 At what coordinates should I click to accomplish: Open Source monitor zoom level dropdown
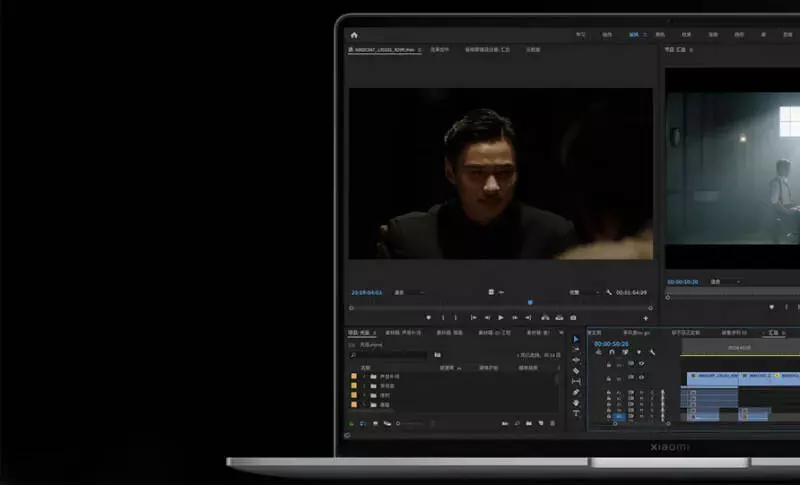point(409,292)
